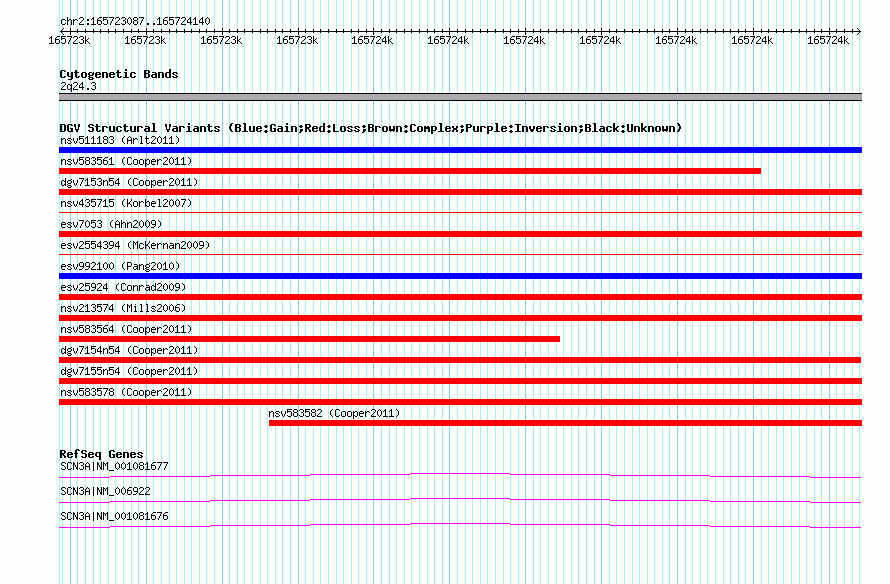Image resolution: width=890 pixels, height=584 pixels.
Task: Open the esv992100 (Pang2010) label
Action: 120,266
